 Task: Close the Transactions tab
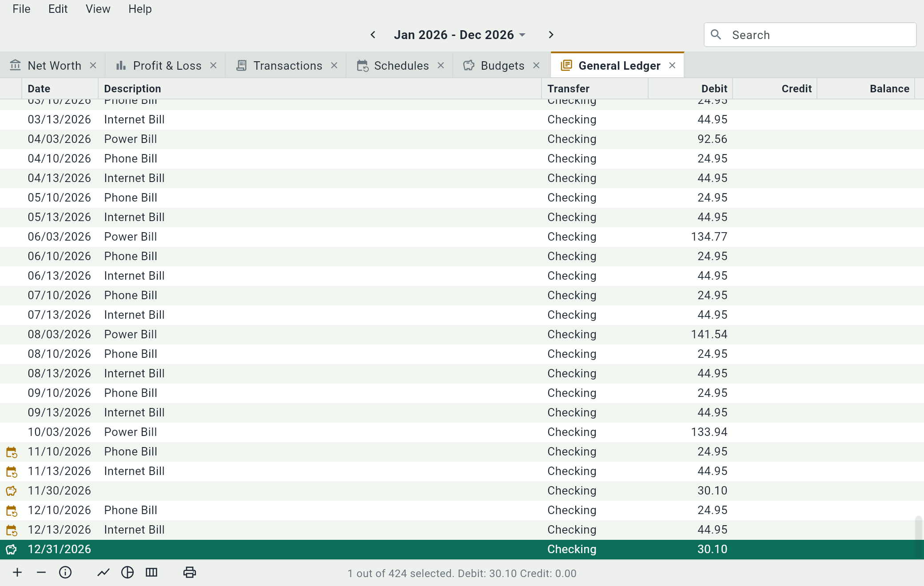(334, 65)
